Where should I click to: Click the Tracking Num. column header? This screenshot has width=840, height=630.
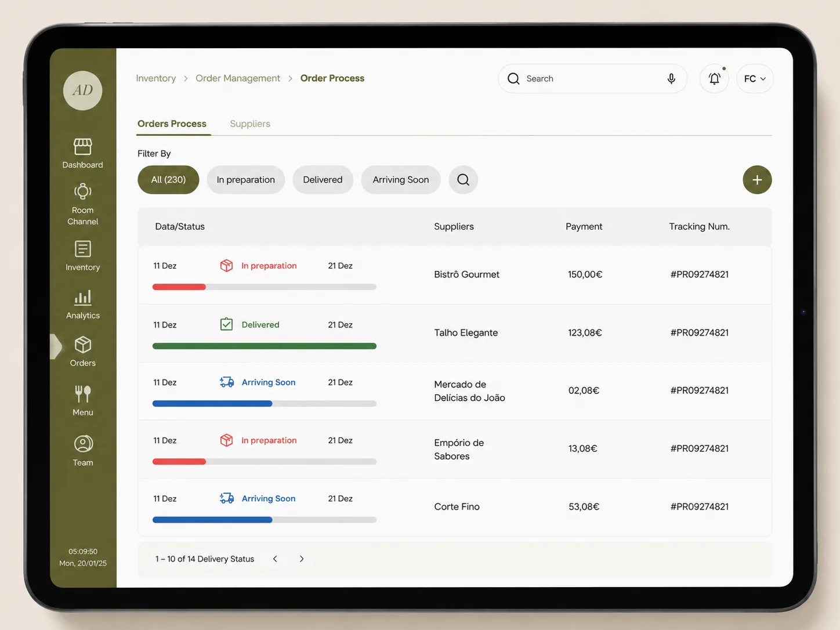(x=700, y=227)
